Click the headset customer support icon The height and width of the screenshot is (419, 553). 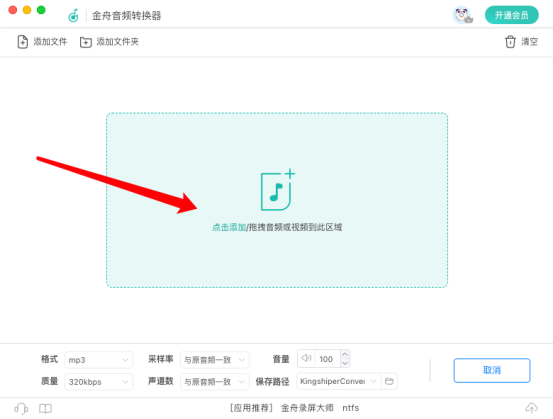tap(21, 408)
